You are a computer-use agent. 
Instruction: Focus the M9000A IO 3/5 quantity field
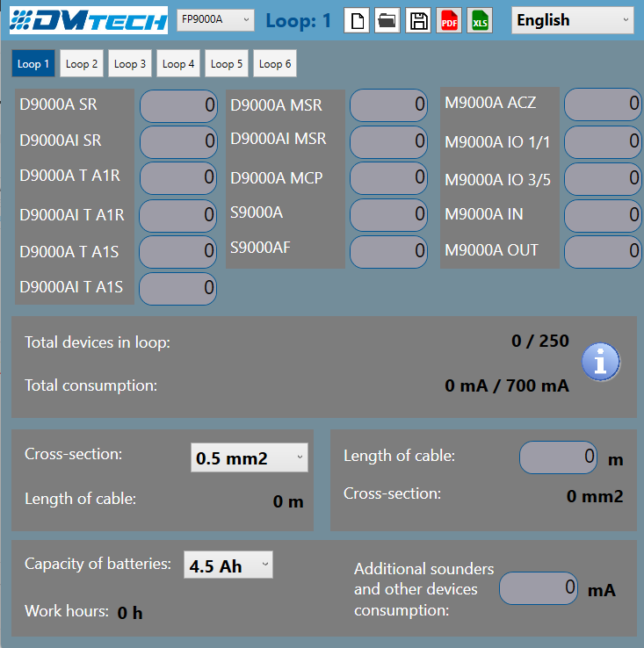603,179
